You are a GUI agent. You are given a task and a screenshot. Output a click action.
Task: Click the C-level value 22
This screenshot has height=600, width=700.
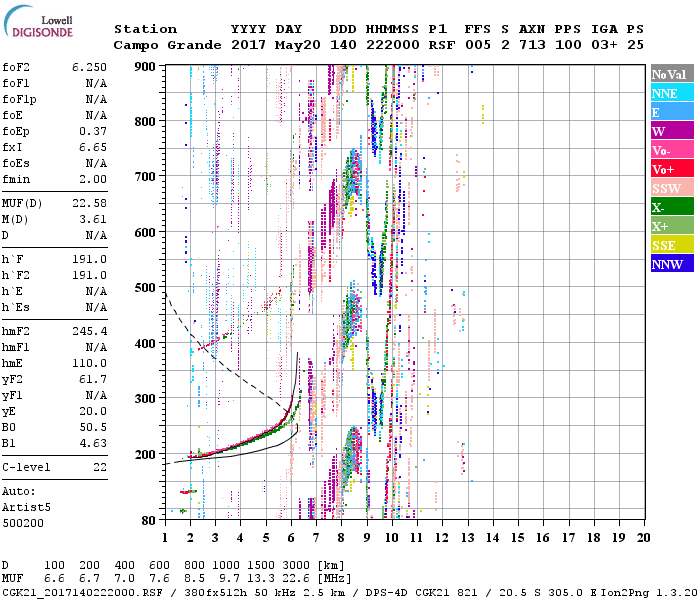tap(100, 467)
